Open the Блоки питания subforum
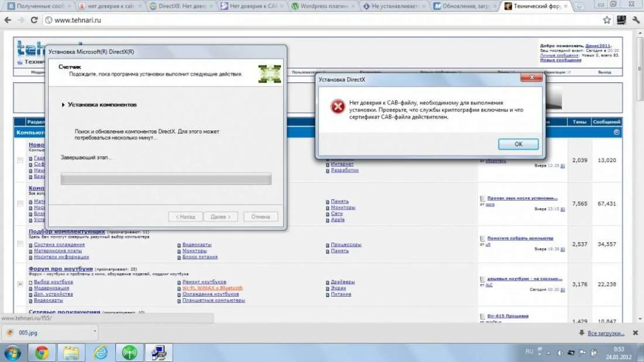The width and height of the screenshot is (644, 362). click(x=200, y=257)
